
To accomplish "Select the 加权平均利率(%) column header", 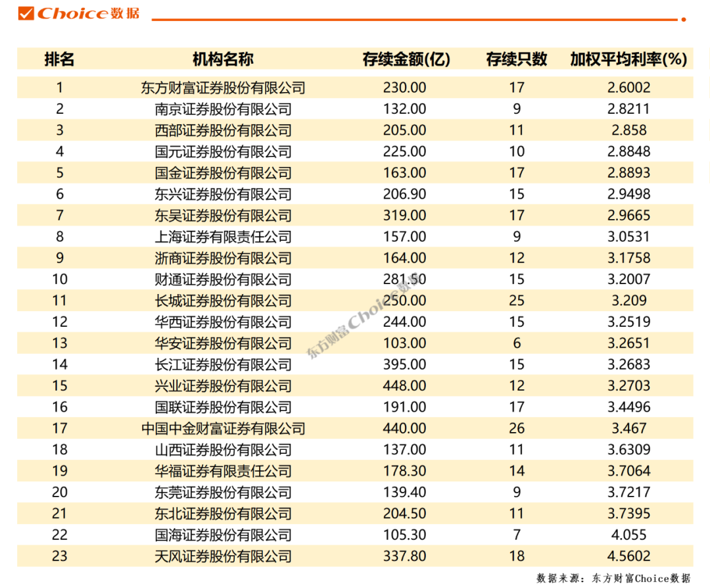I will tap(628, 59).
